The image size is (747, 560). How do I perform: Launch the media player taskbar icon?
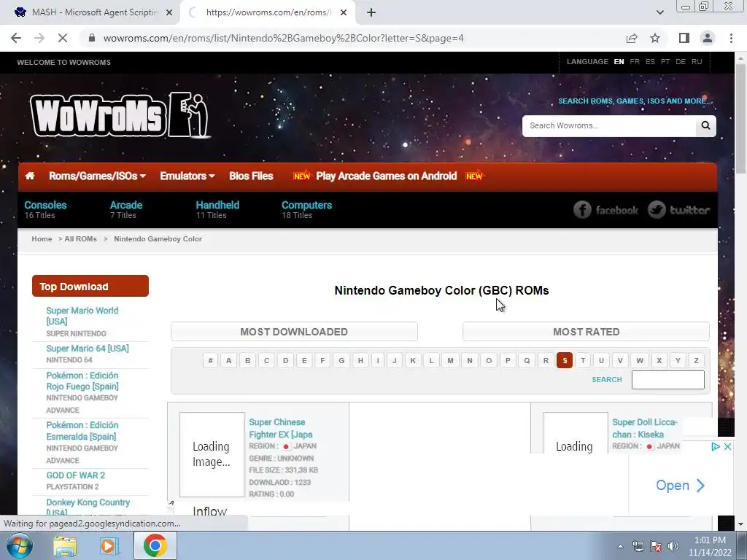tap(109, 545)
